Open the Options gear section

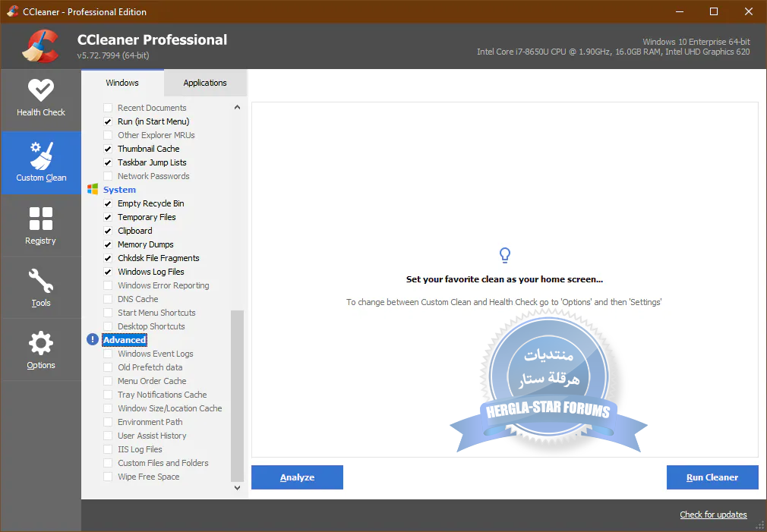(40, 350)
